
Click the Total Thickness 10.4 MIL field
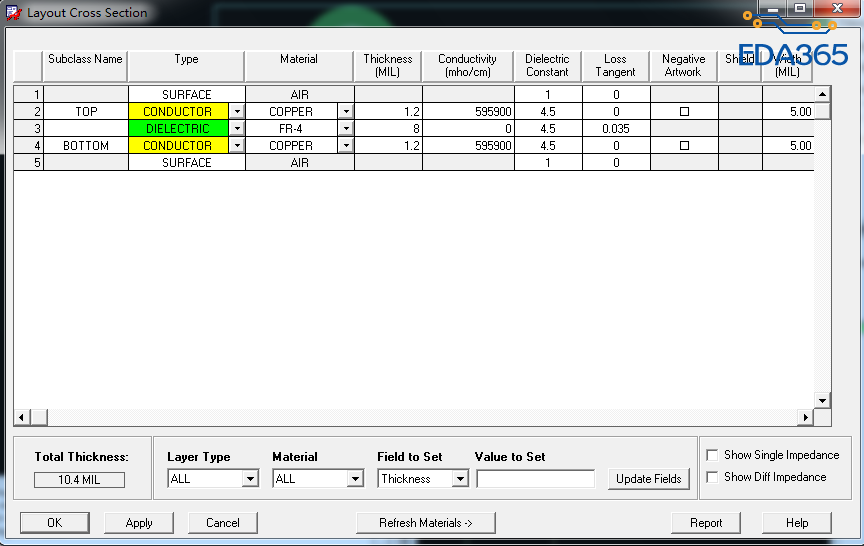pos(79,480)
